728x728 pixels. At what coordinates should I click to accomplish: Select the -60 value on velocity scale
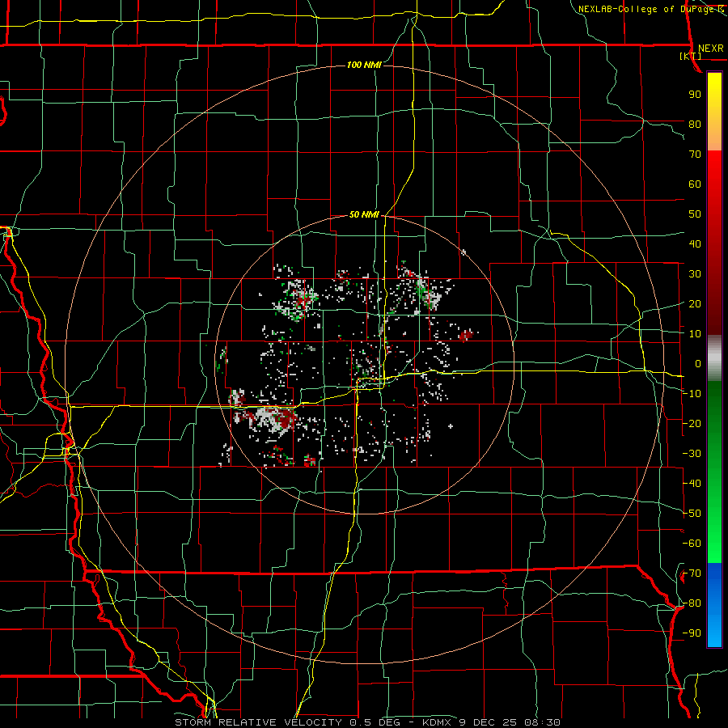click(x=692, y=544)
